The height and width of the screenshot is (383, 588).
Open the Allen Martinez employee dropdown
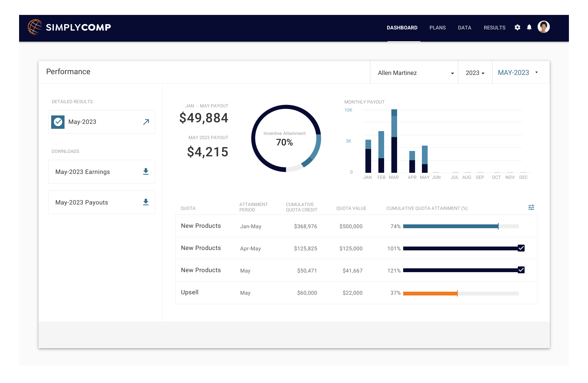415,73
